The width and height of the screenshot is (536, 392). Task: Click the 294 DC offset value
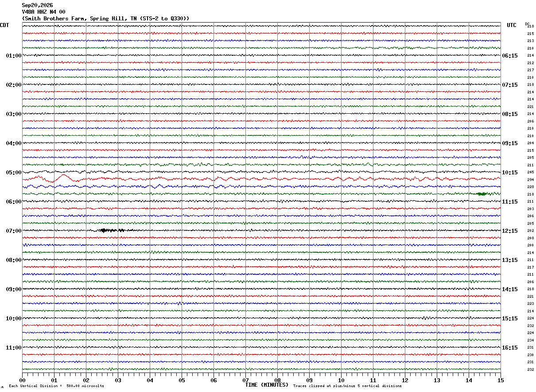coord(530,180)
